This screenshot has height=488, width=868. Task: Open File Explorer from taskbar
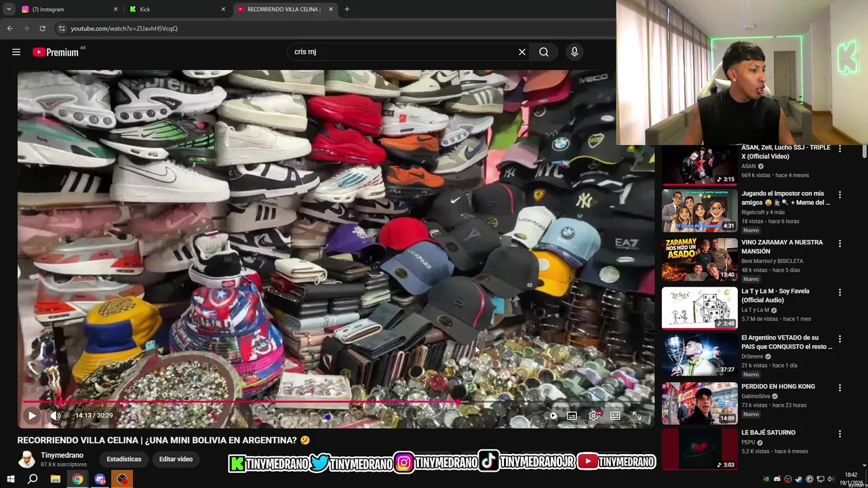coord(56,479)
